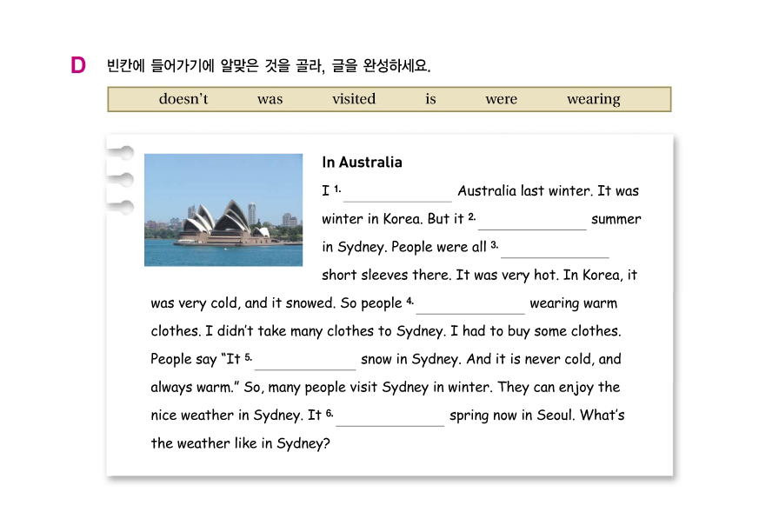Viewport: 759px width, 532px height.
Task: Click the pink section letter D
Action: click(x=78, y=66)
